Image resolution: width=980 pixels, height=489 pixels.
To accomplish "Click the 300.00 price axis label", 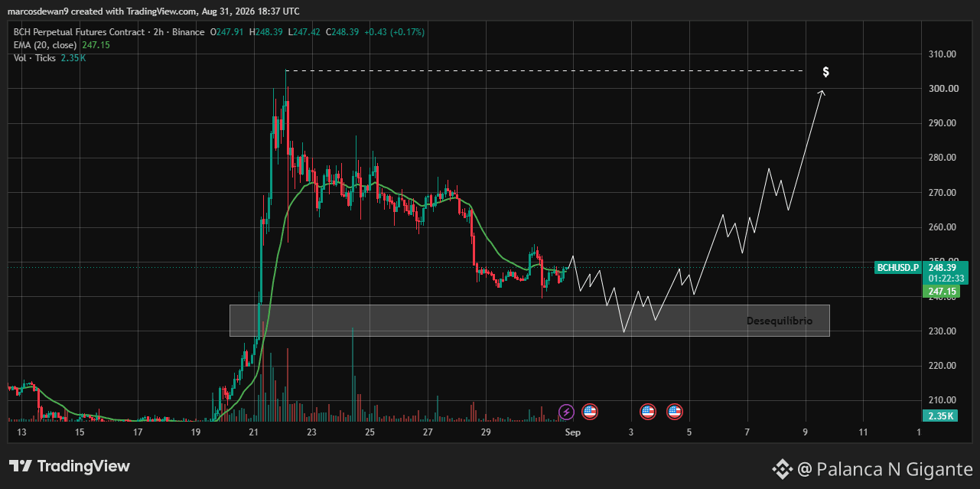I will click(x=942, y=89).
